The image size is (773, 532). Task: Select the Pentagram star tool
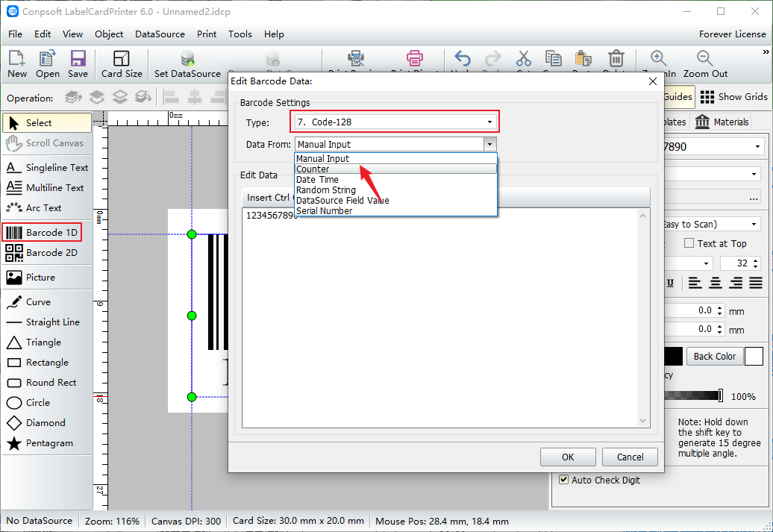click(x=47, y=443)
